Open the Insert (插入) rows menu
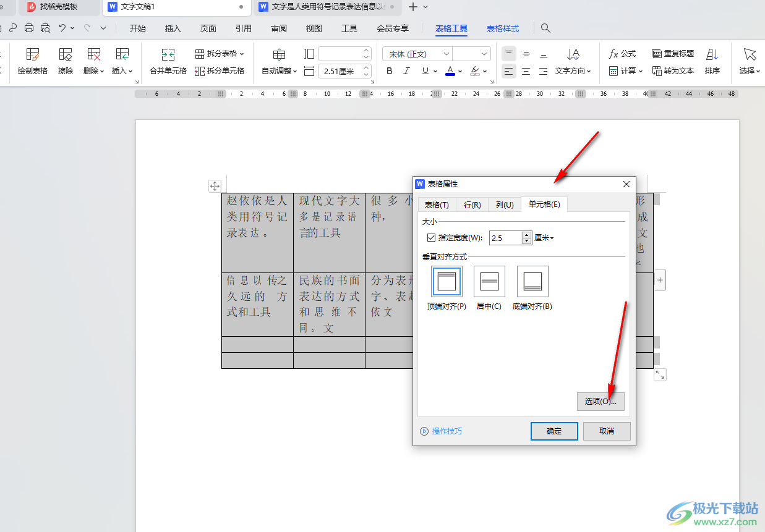The height and width of the screenshot is (532, 765). point(122,62)
